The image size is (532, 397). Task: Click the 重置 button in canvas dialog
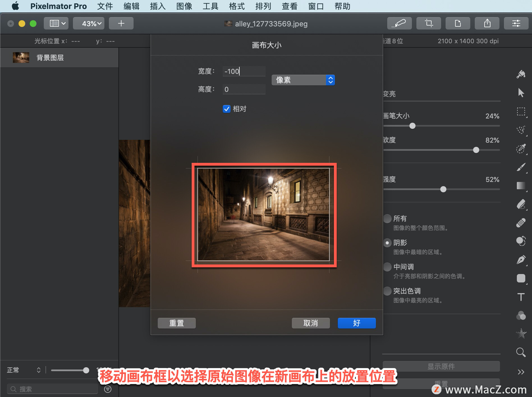(x=177, y=323)
